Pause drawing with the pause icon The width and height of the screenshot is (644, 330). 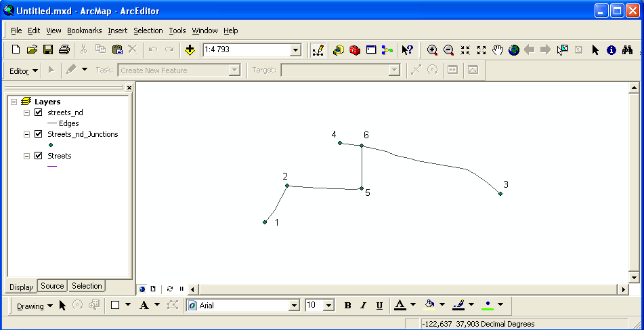[x=181, y=289]
